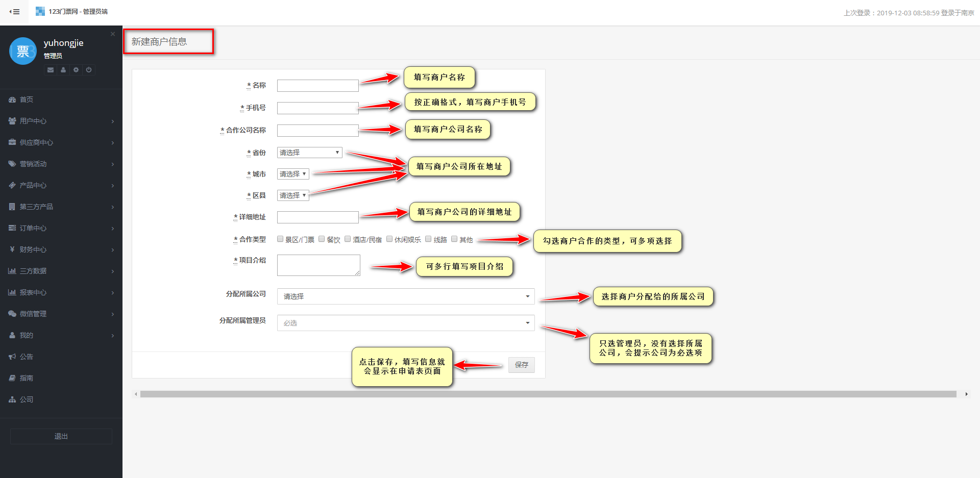Check the 其他 cooperation type box

point(454,239)
